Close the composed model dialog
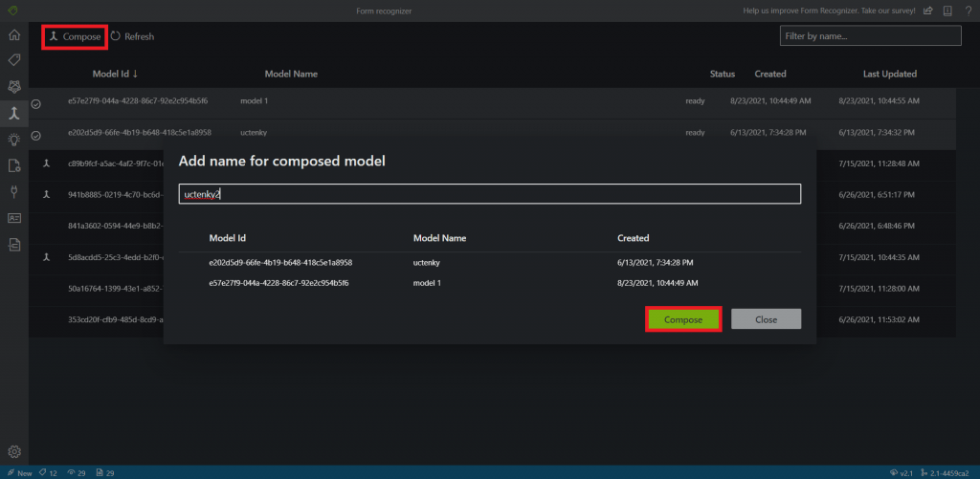Image resolution: width=980 pixels, height=479 pixels. [x=766, y=319]
